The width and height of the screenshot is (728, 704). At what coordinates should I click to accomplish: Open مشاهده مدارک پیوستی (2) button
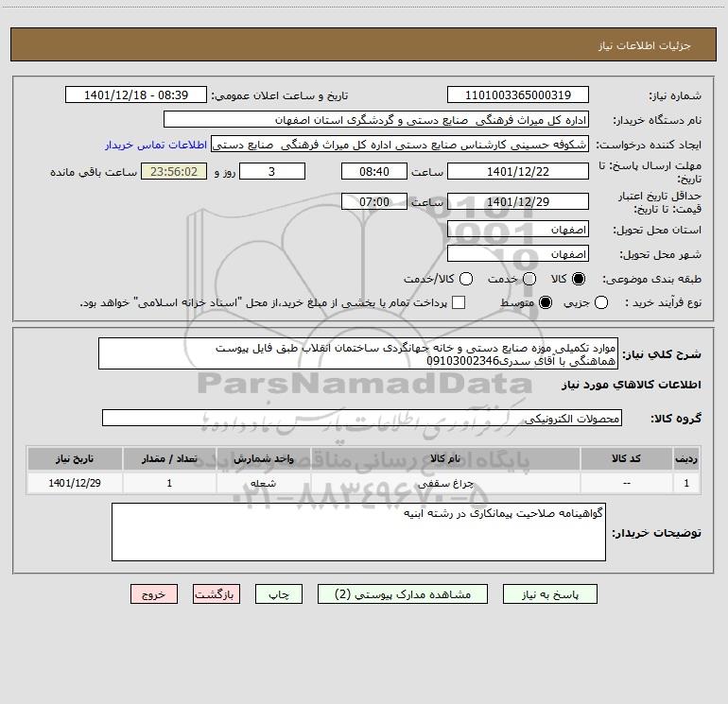coord(403,594)
